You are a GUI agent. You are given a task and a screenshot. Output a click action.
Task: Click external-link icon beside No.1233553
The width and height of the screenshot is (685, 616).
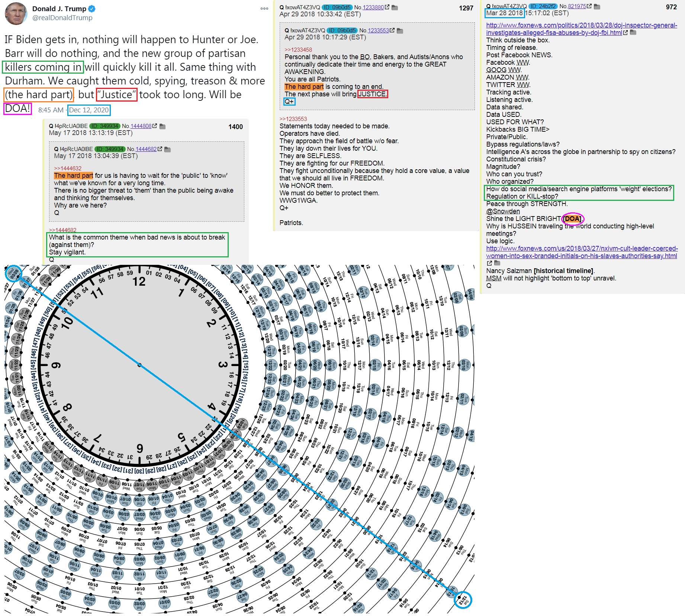(392, 31)
